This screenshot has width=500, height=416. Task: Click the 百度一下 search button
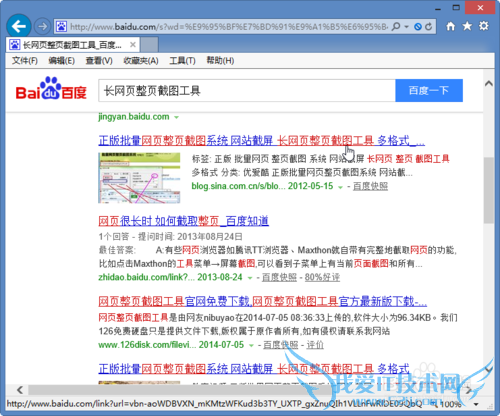(429, 90)
